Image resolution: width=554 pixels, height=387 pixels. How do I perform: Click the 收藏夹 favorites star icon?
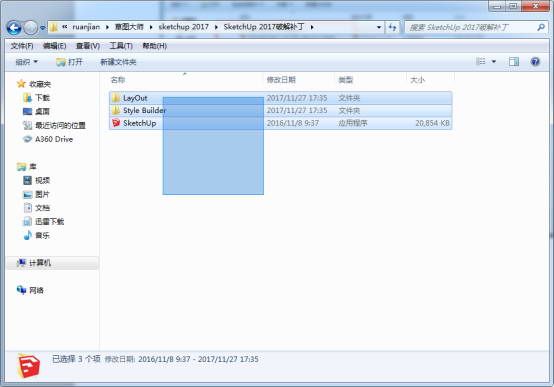coord(21,84)
